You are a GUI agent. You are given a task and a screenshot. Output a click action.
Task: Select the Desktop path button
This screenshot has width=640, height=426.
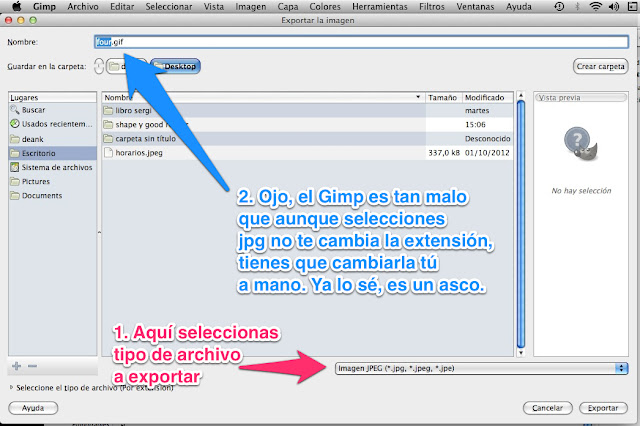(176, 66)
